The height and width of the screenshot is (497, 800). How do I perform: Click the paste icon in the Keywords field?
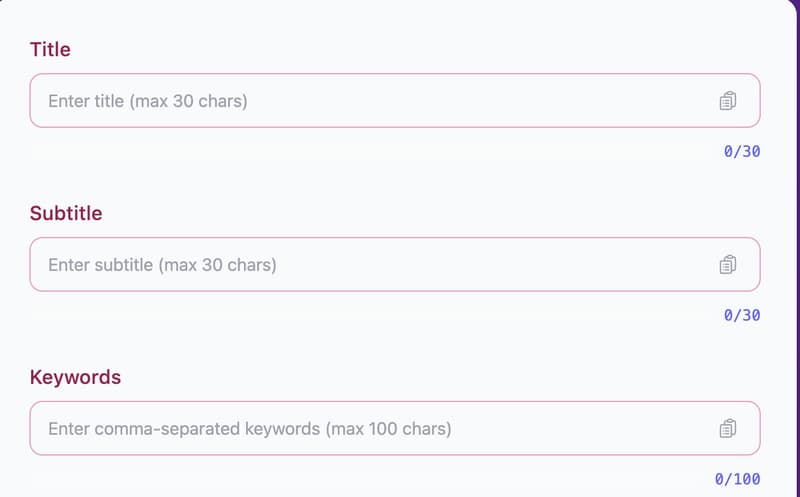[728, 429]
